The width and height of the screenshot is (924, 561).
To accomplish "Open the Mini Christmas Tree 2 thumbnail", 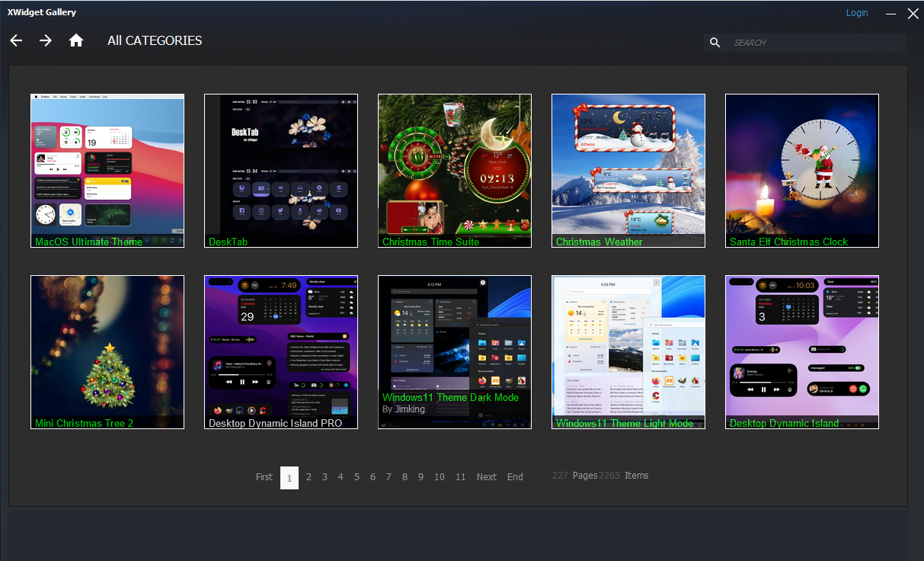I will coord(107,352).
